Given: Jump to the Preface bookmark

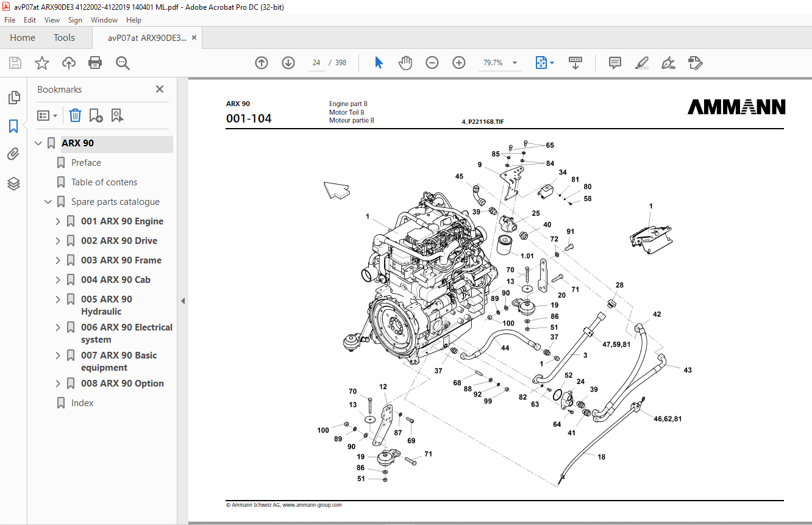Looking at the screenshot, I should 86,163.
